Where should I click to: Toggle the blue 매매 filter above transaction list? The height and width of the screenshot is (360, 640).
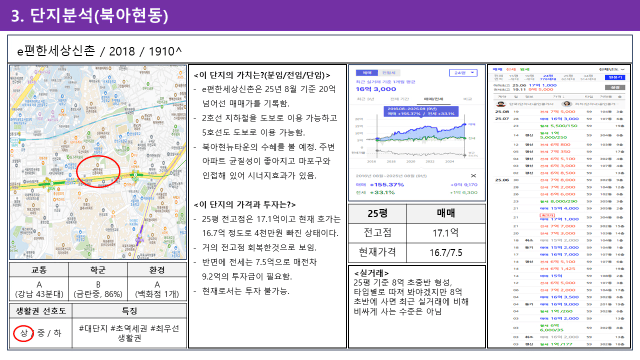tap(498, 69)
